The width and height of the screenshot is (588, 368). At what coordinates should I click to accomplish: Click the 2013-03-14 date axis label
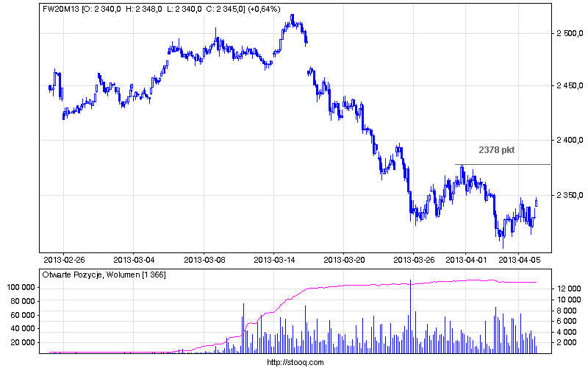274,260
